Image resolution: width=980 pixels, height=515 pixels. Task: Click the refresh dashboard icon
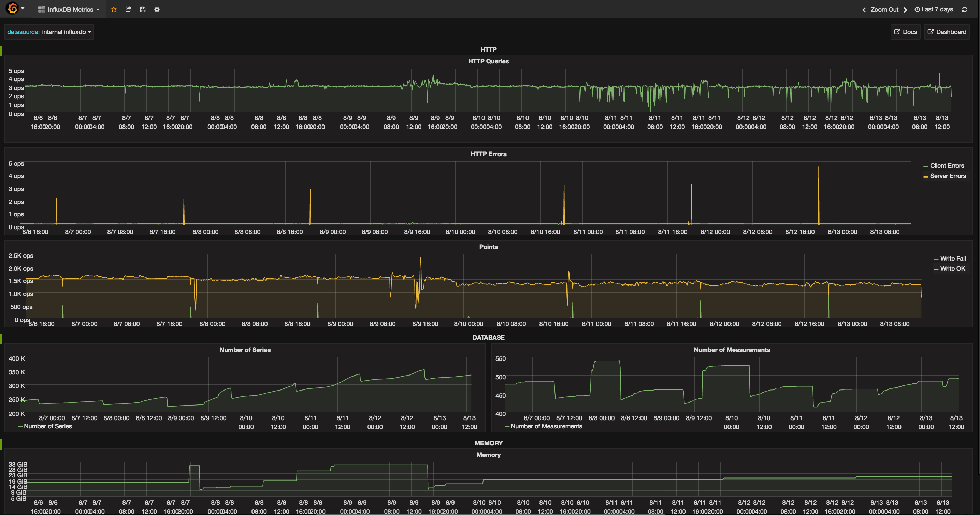pos(964,10)
